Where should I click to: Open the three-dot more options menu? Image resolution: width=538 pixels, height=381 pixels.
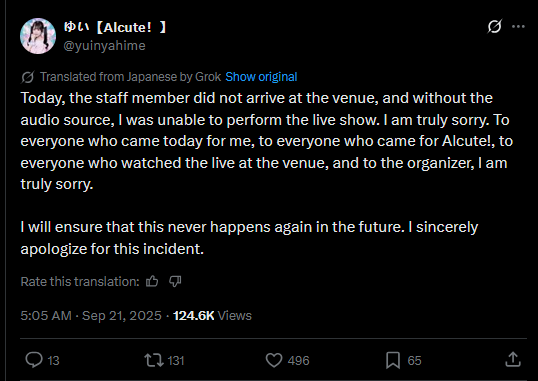[518, 26]
